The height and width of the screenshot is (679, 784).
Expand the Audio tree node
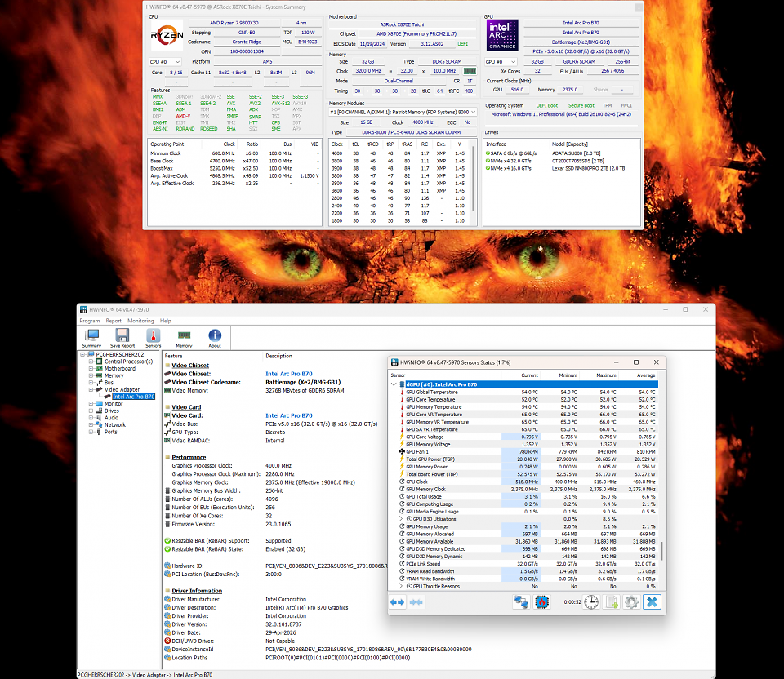(91, 418)
